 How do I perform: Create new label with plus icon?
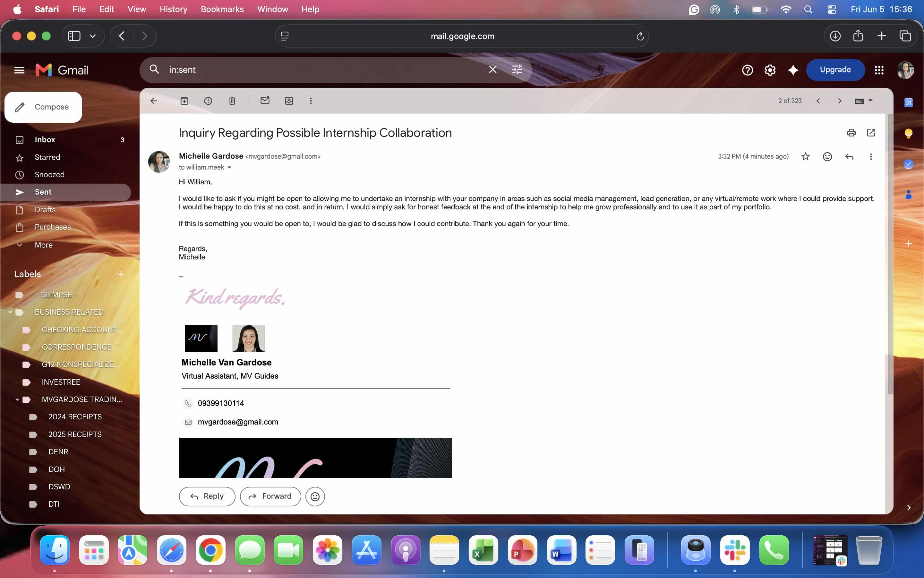click(x=121, y=274)
